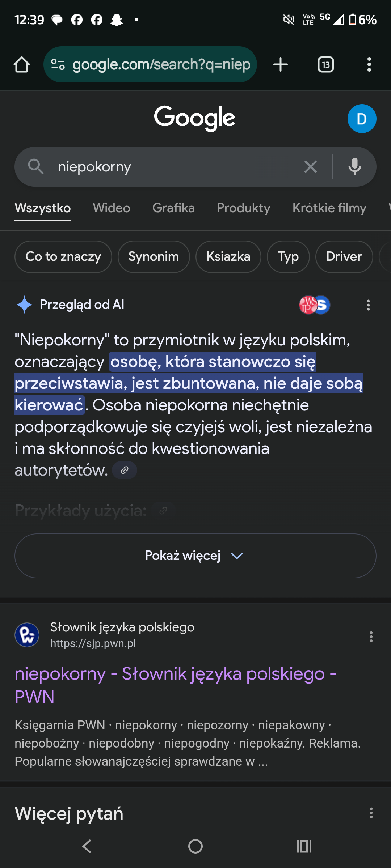Open AI overview three-dot options
This screenshot has height=868, width=391.
368,305
